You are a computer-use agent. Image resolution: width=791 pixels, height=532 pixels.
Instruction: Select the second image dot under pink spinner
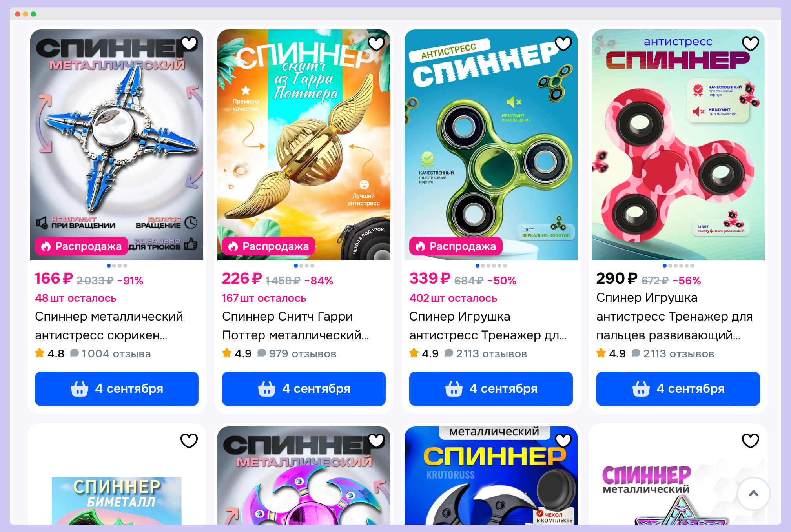click(x=671, y=266)
